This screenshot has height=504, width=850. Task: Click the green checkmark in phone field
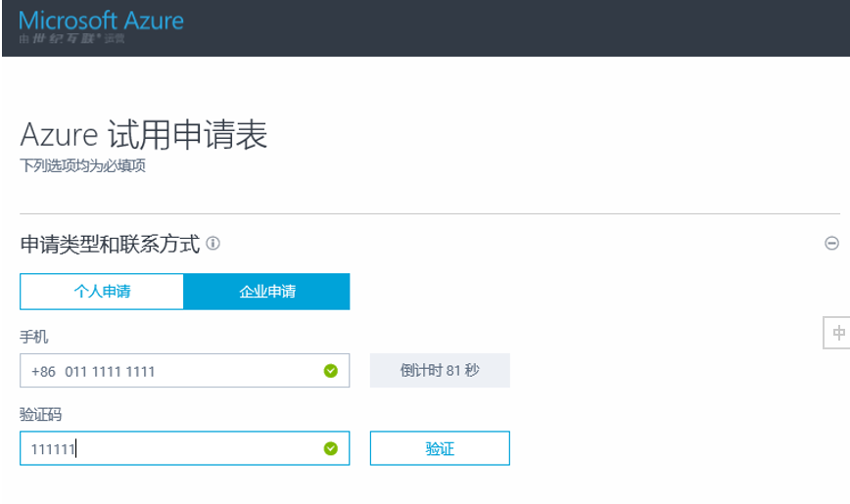coord(331,371)
